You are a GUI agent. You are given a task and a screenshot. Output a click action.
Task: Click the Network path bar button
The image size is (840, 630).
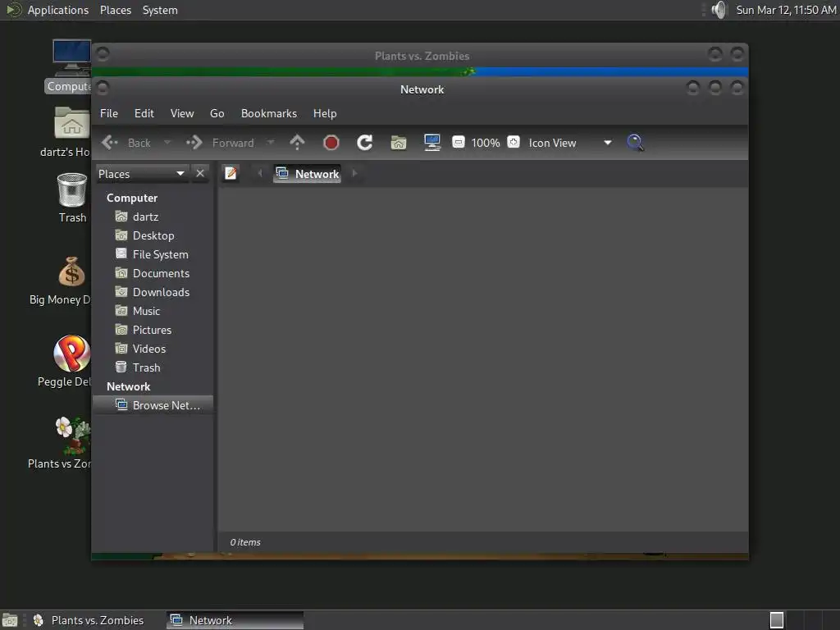point(307,174)
